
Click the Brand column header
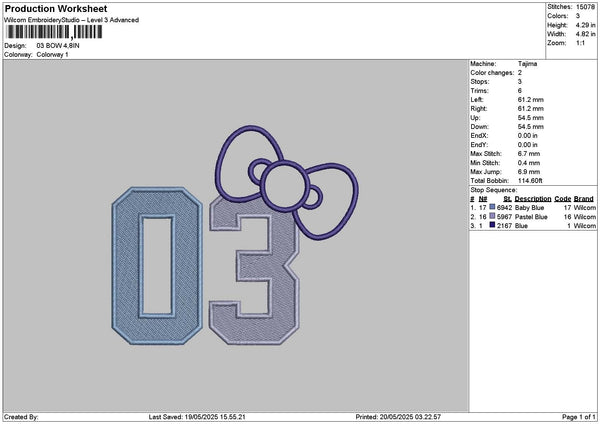point(584,198)
